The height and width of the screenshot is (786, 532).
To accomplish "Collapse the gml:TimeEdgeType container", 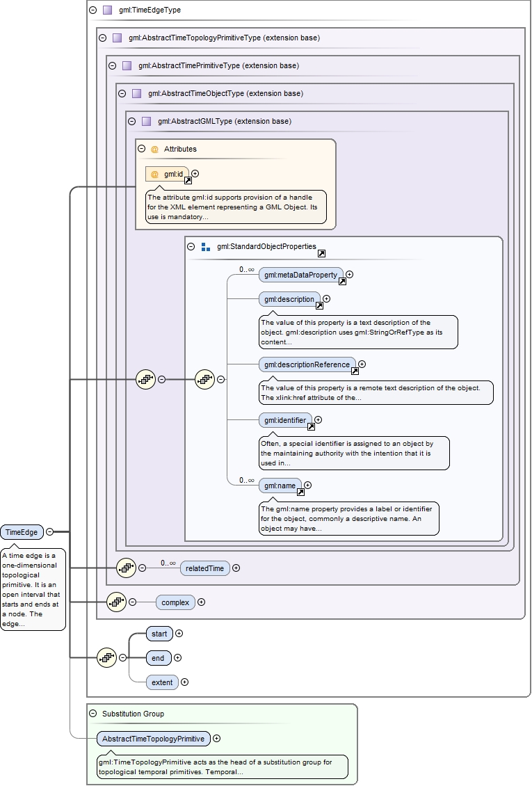I will click(92, 10).
